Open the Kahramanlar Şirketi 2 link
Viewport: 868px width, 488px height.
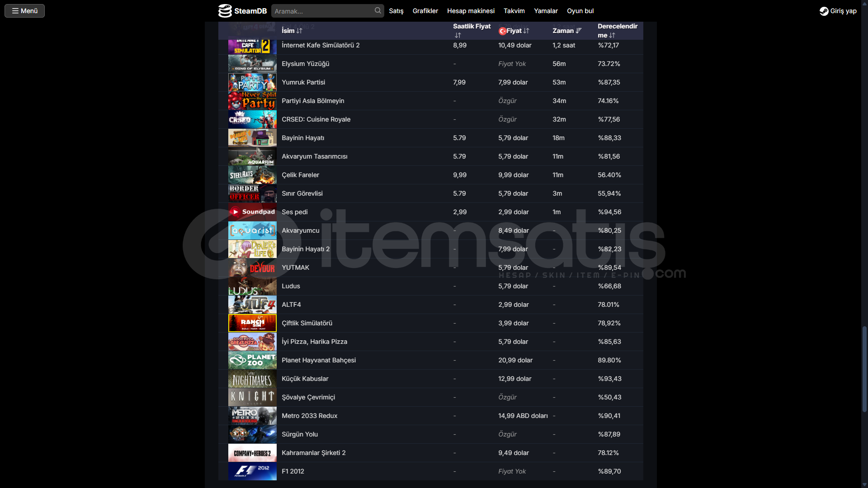pos(313,453)
